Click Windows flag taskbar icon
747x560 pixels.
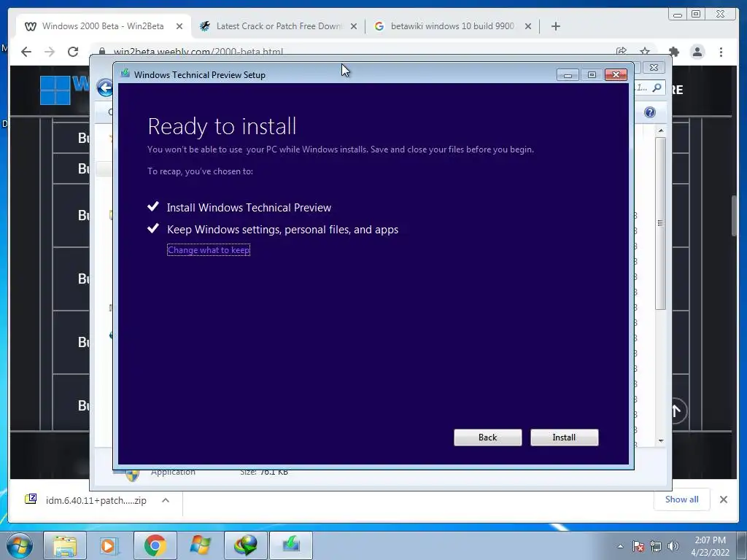pos(200,545)
